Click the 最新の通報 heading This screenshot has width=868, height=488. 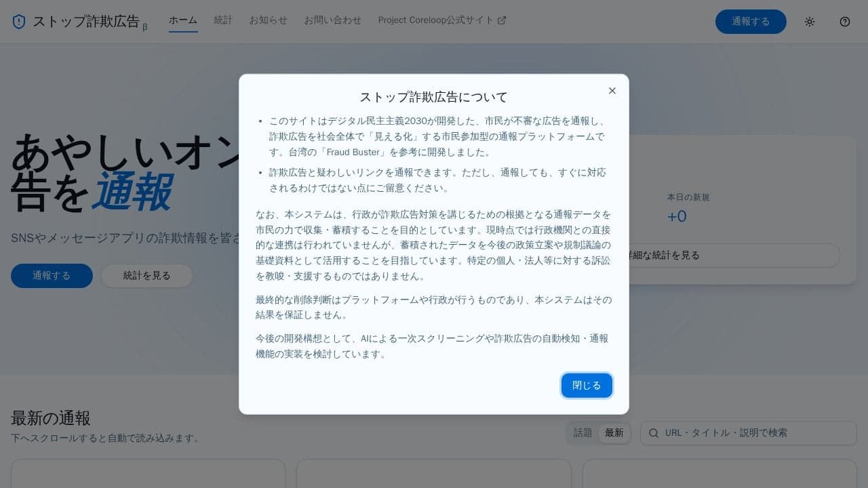click(x=51, y=418)
